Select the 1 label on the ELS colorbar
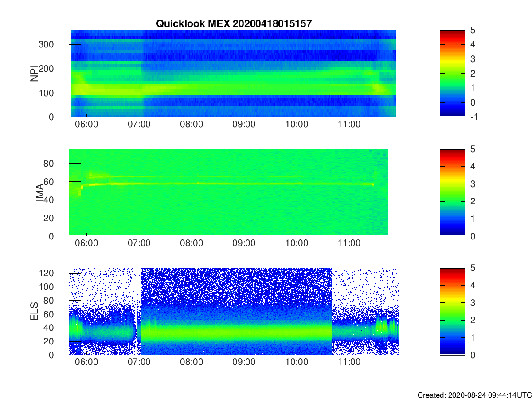Viewport: 532px width, 399px height. (473, 337)
